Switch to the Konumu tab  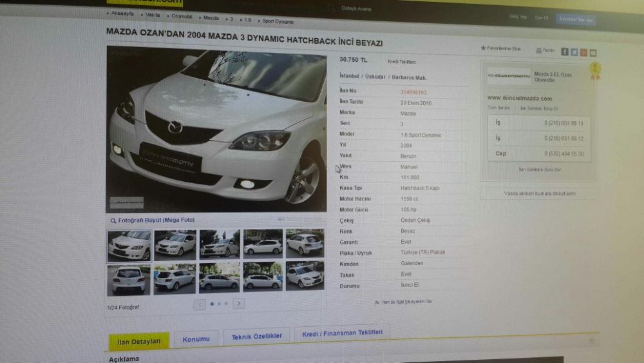click(196, 339)
